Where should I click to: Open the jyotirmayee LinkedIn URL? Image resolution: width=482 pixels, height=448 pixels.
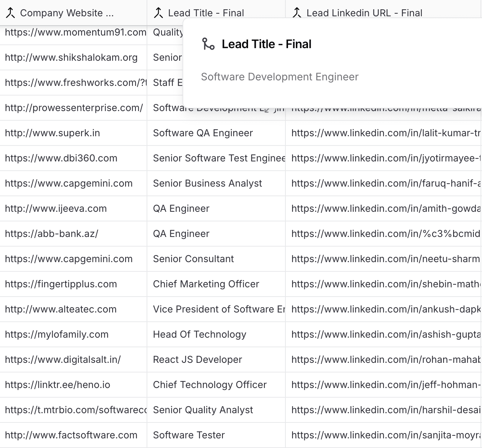coord(384,158)
